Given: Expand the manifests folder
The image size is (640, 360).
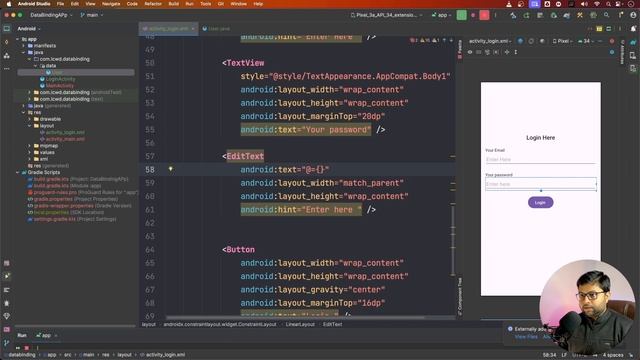Looking at the screenshot, I should (23, 46).
